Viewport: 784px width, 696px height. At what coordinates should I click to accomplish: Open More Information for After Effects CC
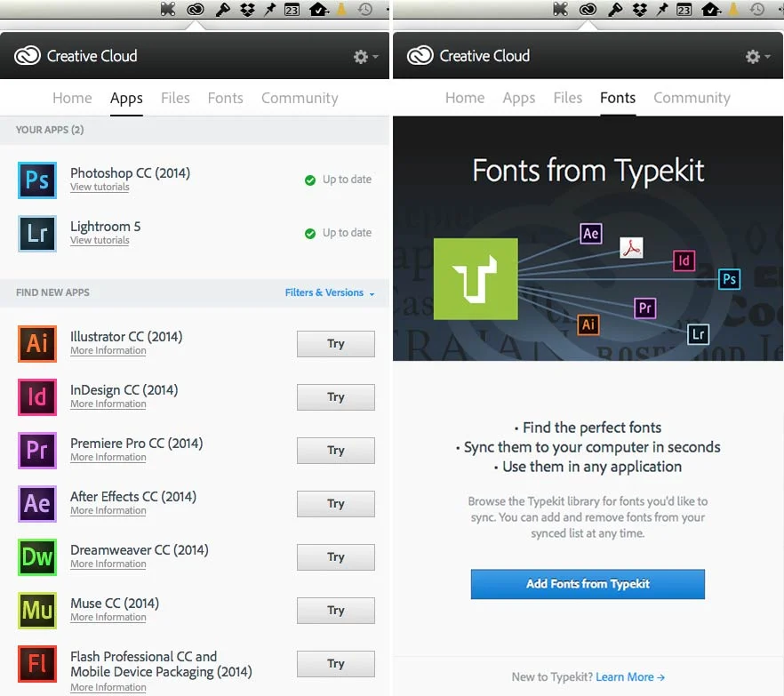coord(108,510)
